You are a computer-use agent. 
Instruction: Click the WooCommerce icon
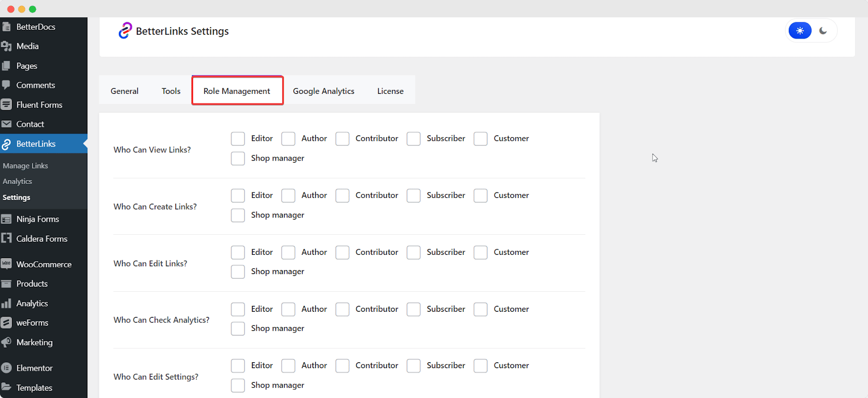[x=7, y=264]
